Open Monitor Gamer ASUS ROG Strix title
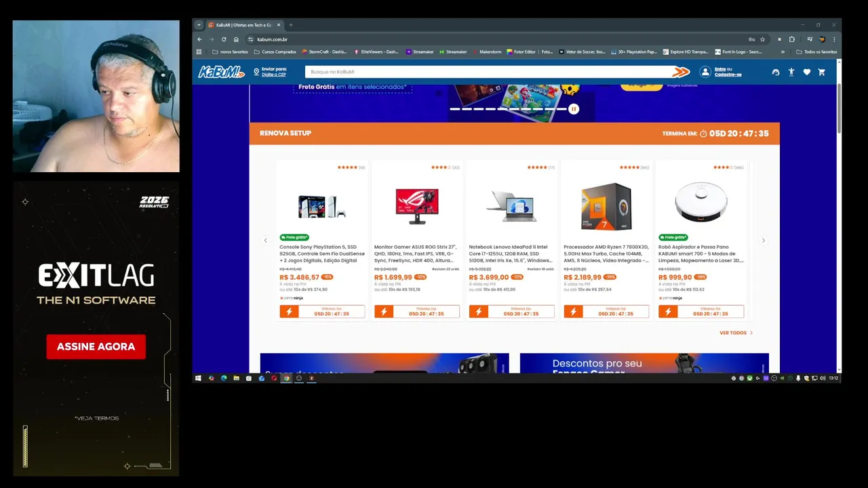This screenshot has width=868, height=488. coord(416,253)
